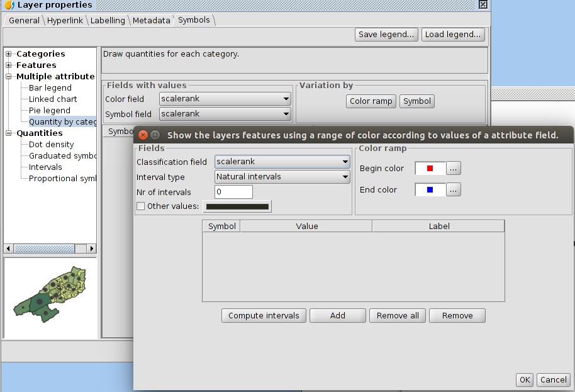Open the Labelling tab
Viewport: 575px width, 392px height.
(x=108, y=20)
